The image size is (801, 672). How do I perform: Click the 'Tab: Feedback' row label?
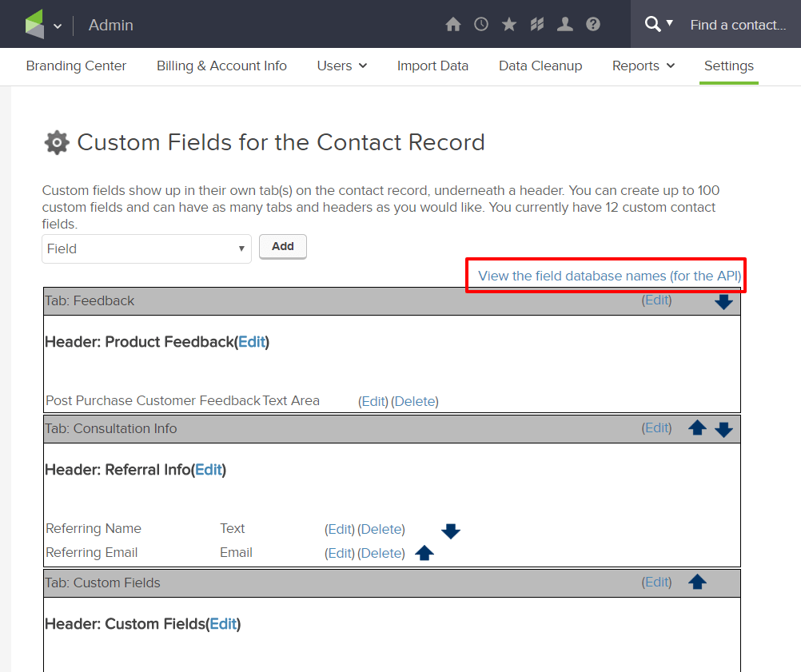[x=90, y=300]
